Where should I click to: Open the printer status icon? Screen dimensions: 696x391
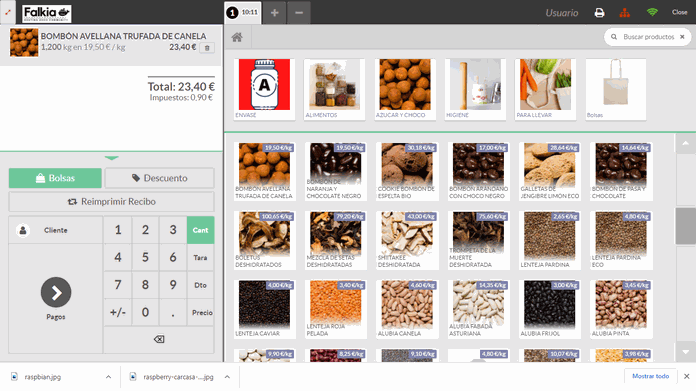tap(599, 13)
